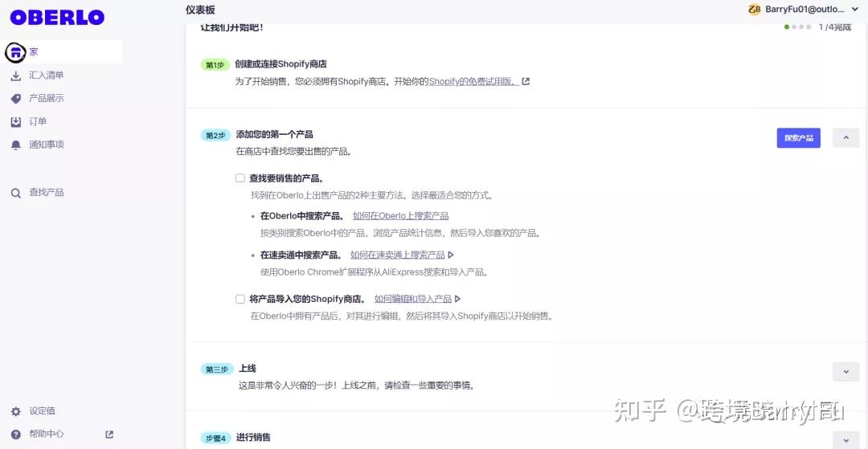Screen dimensions: 868x449
Task: Open the 订单 page
Action: tap(39, 121)
